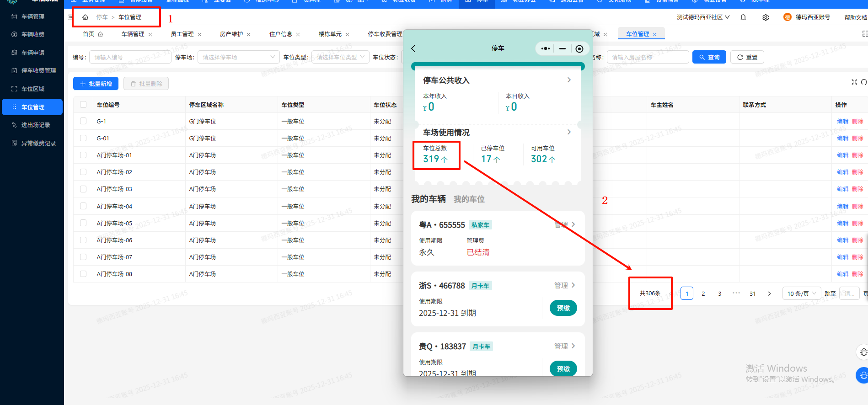Open 管理 for 浙S·466788

pyautogui.click(x=564, y=285)
